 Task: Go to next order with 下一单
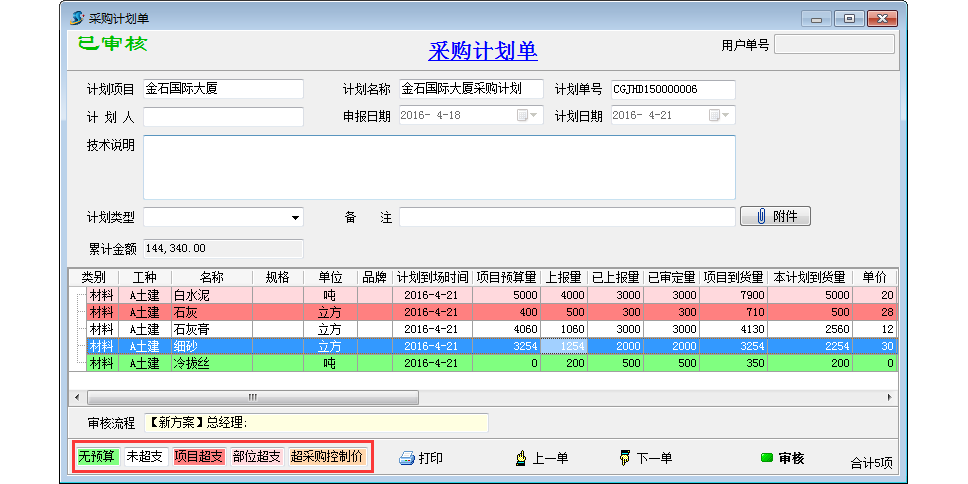625,458
